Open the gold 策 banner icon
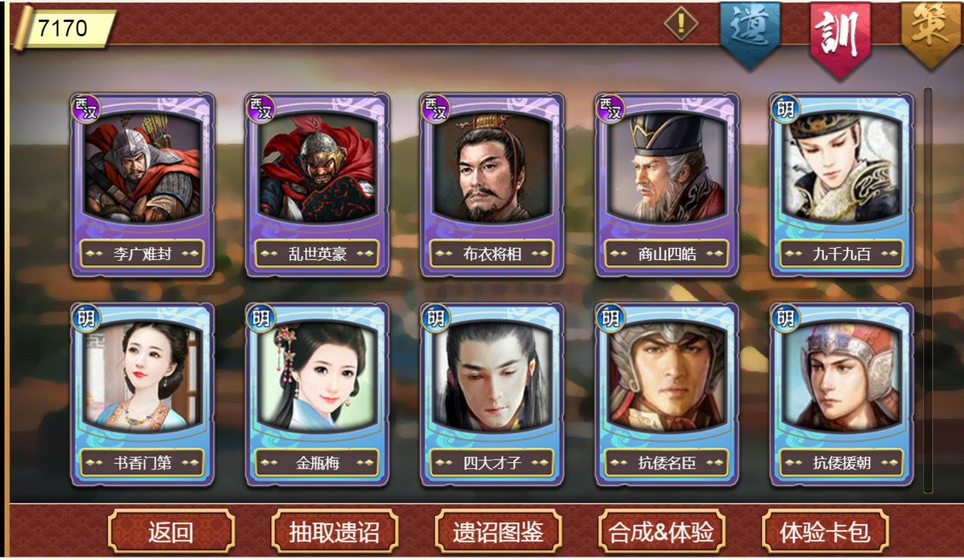The image size is (964, 560). tap(932, 32)
